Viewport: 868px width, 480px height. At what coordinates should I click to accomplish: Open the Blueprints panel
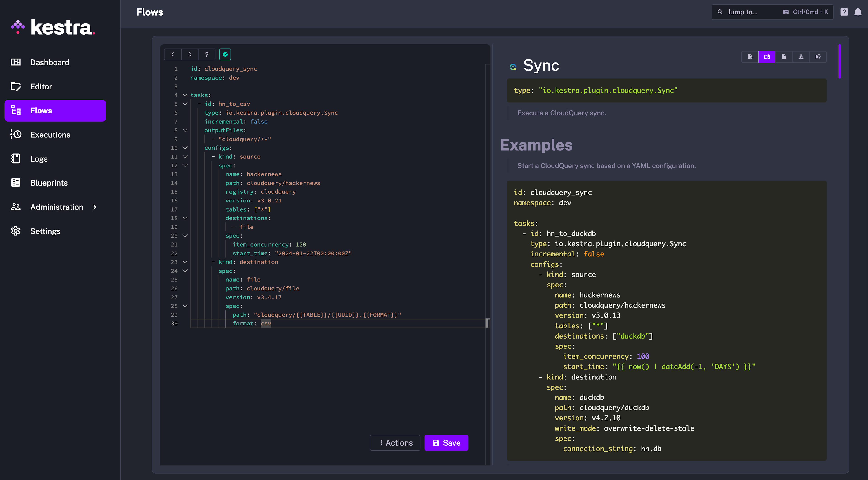pos(49,182)
